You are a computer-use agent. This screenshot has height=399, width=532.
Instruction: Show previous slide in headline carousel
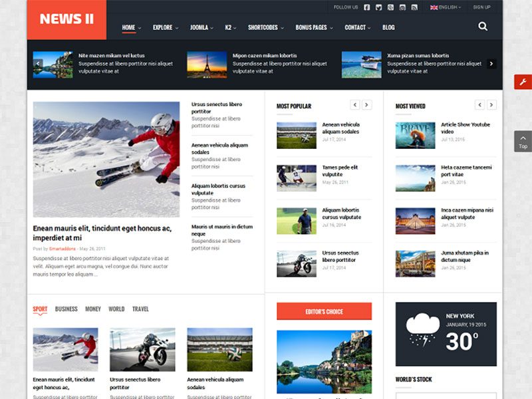[x=38, y=63]
